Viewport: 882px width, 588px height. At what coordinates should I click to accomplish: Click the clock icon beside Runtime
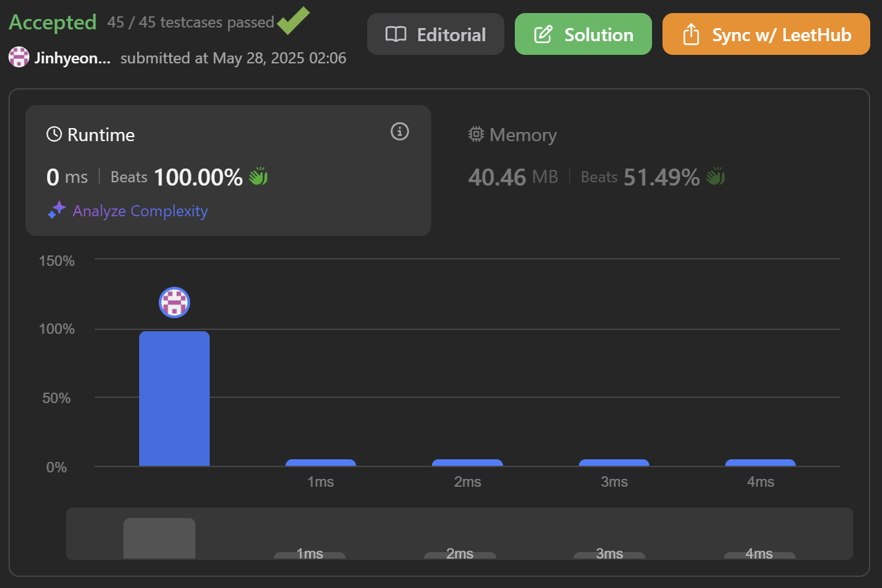pos(54,135)
